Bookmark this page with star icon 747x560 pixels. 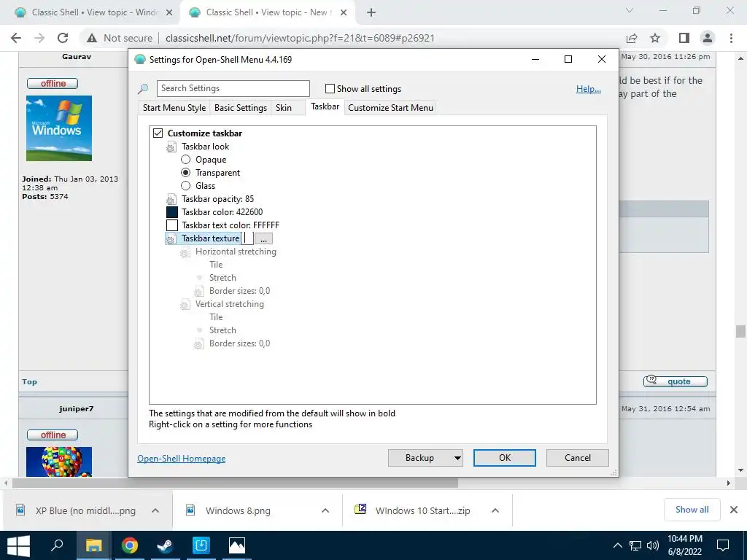(x=655, y=38)
